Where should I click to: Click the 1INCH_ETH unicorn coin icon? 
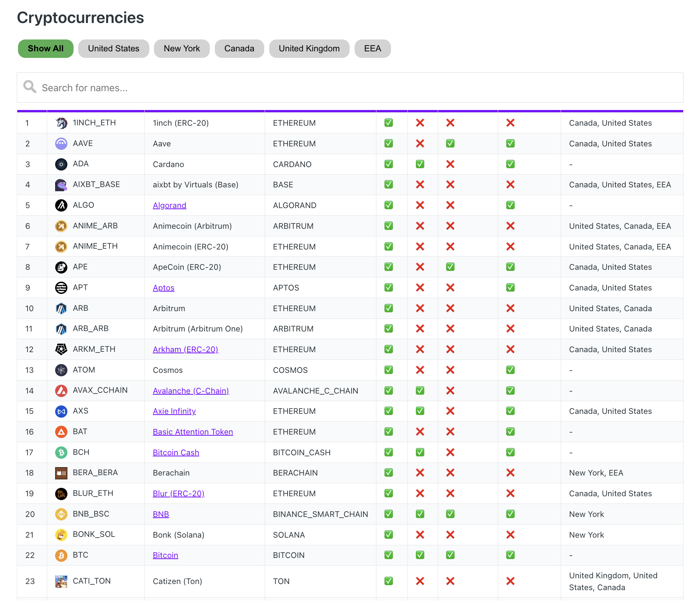[x=61, y=123]
